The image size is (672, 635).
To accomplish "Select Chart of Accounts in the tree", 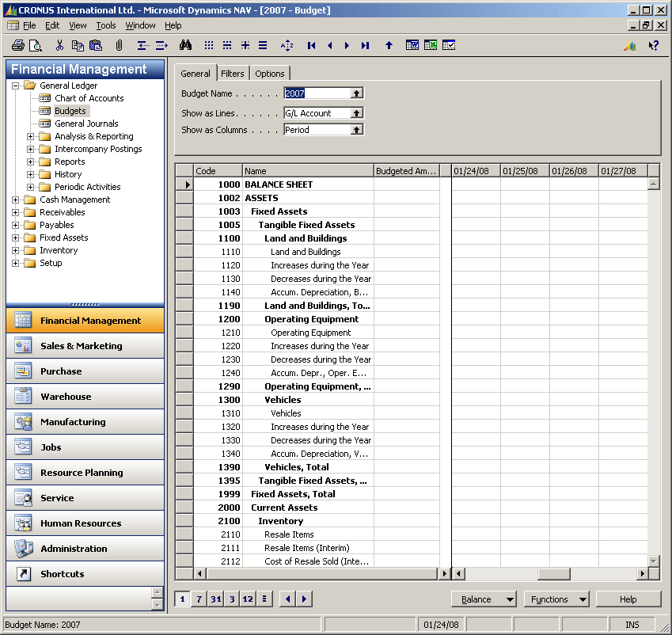I will coord(89,98).
